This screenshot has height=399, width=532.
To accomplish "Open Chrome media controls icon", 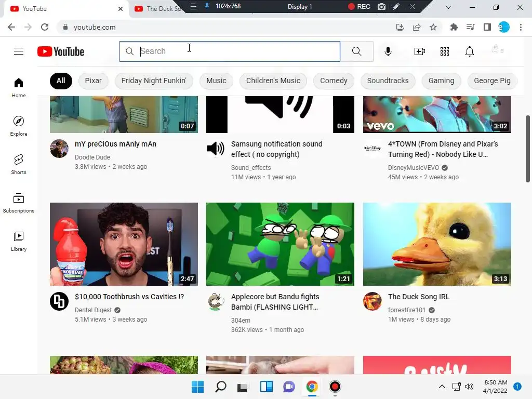I will coord(470,27).
